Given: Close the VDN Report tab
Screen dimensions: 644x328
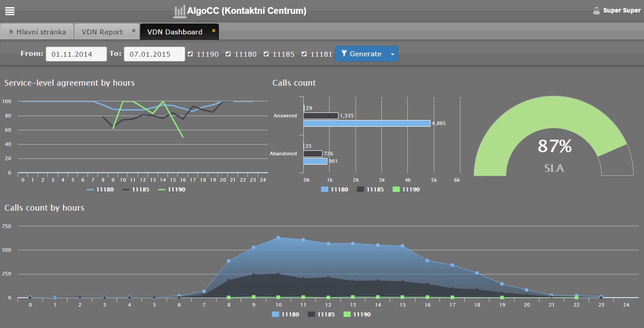Looking at the screenshot, I should pyautogui.click(x=134, y=31).
